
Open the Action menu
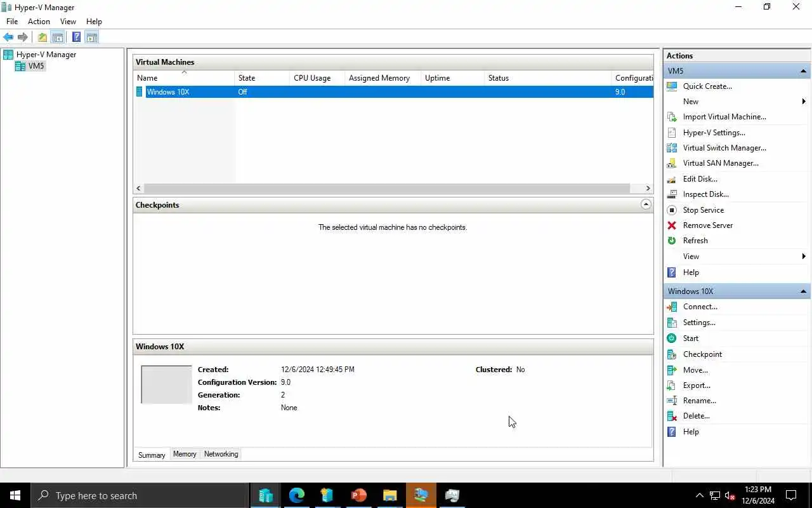39,22
